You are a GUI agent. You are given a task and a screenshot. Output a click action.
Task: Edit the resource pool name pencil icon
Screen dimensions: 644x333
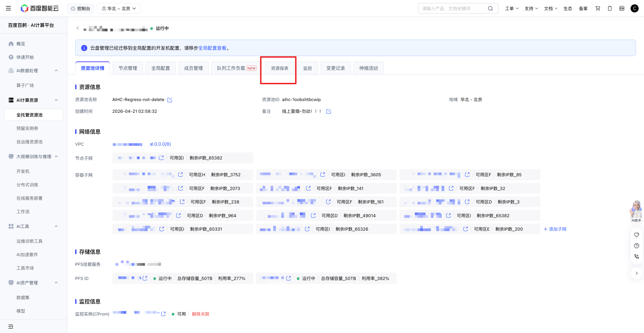tap(170, 100)
